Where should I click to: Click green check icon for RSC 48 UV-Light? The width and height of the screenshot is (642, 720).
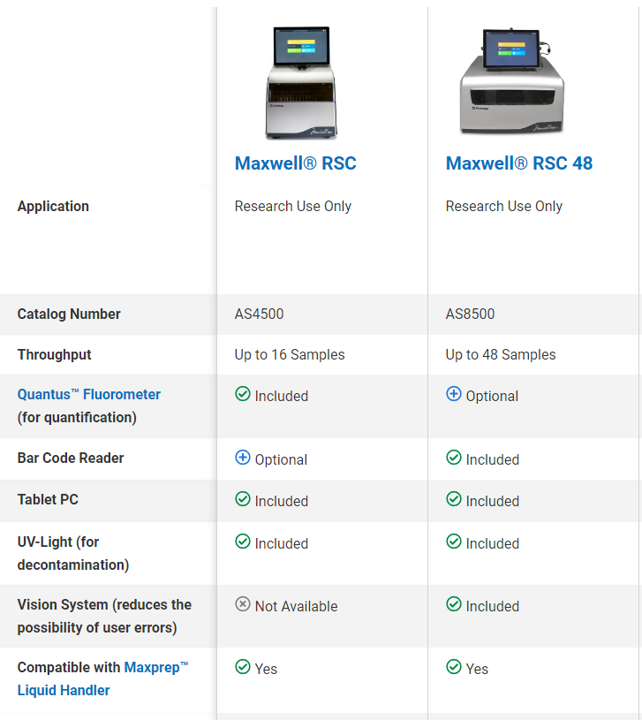tap(454, 542)
